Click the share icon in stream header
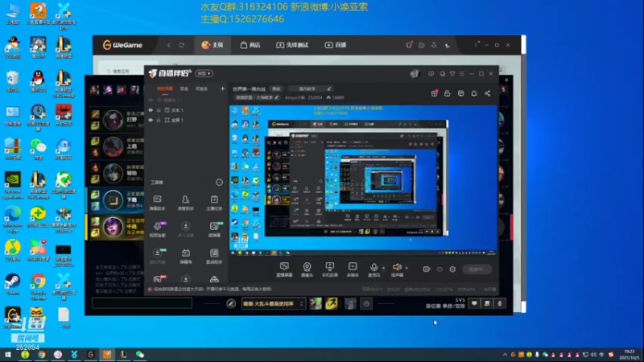The height and width of the screenshot is (362, 644). click(488, 93)
